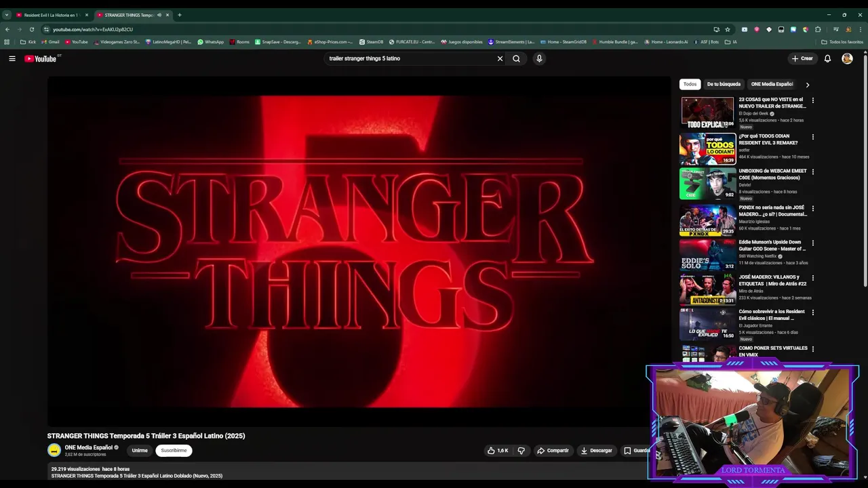This screenshot has height=488, width=868.
Task: Open the notifications bell
Action: tap(827, 58)
